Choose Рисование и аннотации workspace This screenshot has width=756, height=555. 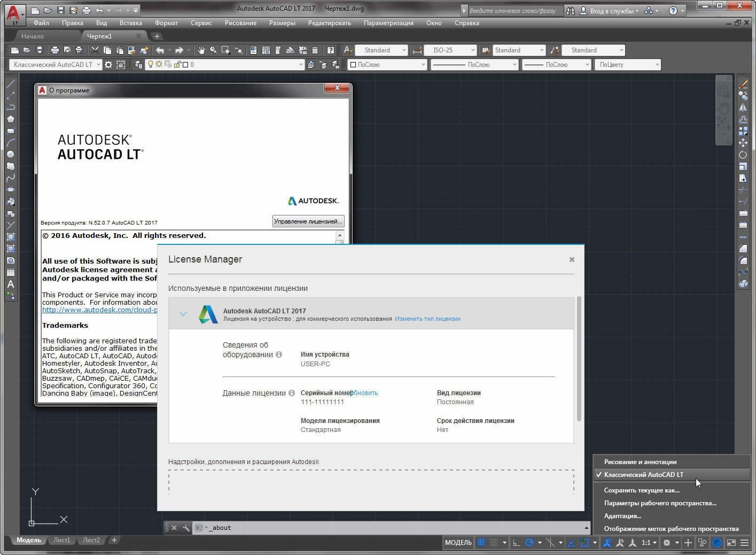(x=640, y=462)
